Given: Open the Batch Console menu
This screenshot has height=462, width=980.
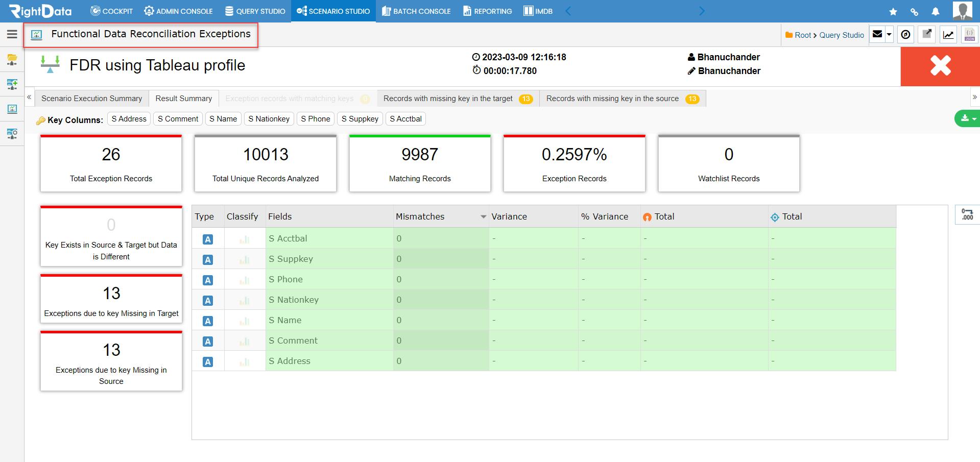Looking at the screenshot, I should coord(416,11).
